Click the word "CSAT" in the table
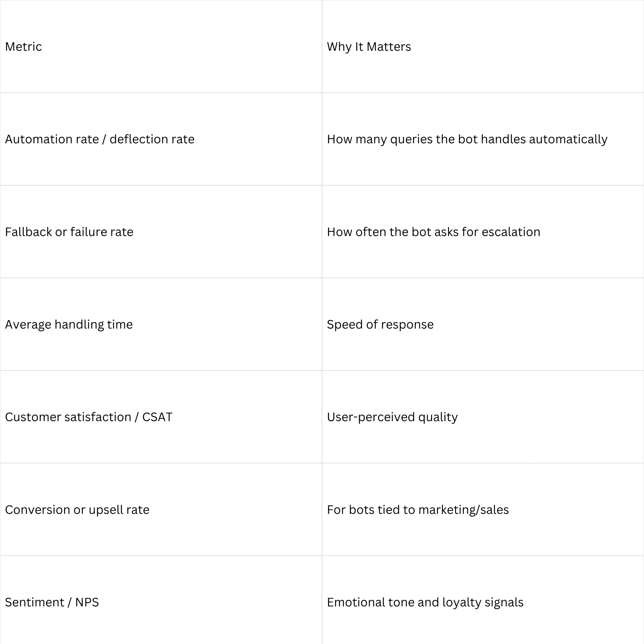This screenshot has width=644, height=644. pos(157,417)
